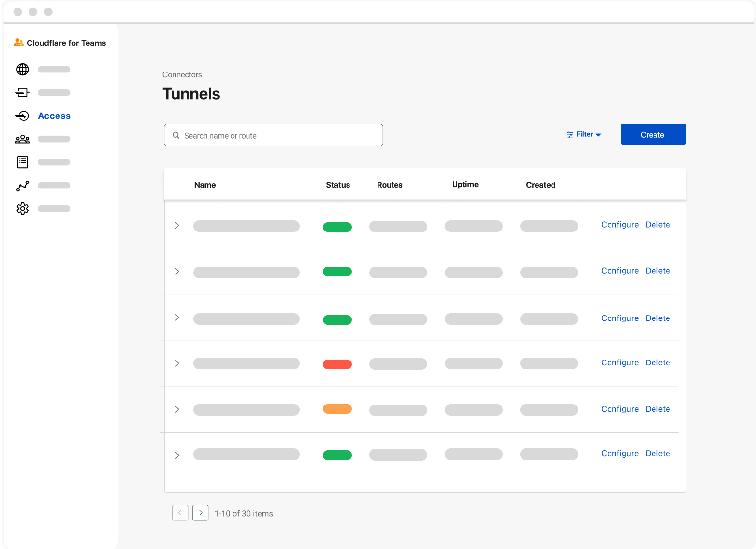Sort by Status column header
This screenshot has width=756, height=549.
click(x=338, y=185)
